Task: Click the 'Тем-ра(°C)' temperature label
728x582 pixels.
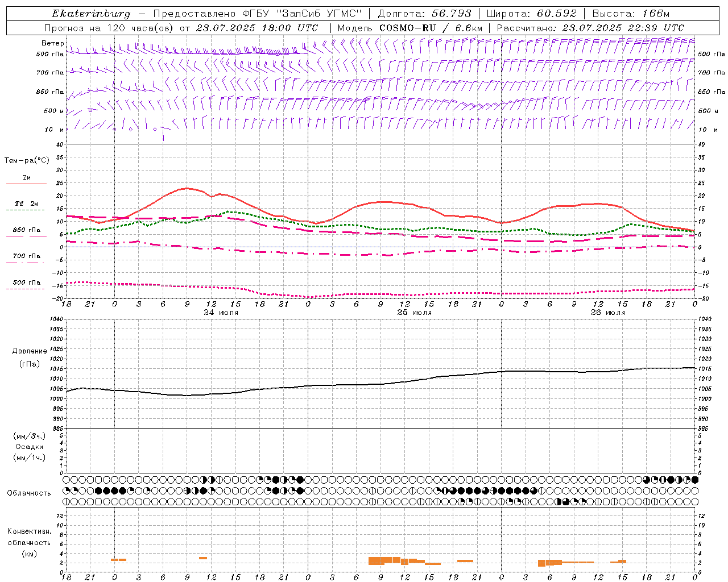Action: pos(27,161)
